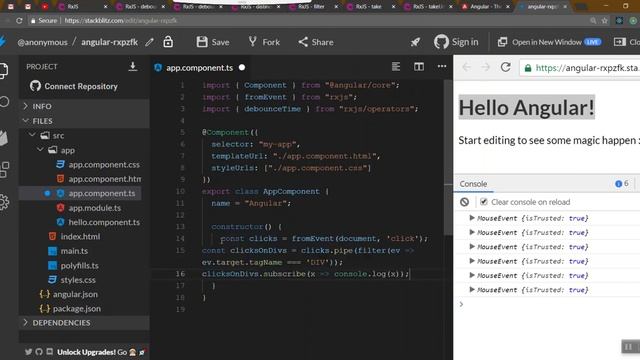Toggle Clear console on reload checkbox
640x360 pixels.
pyautogui.click(x=484, y=202)
